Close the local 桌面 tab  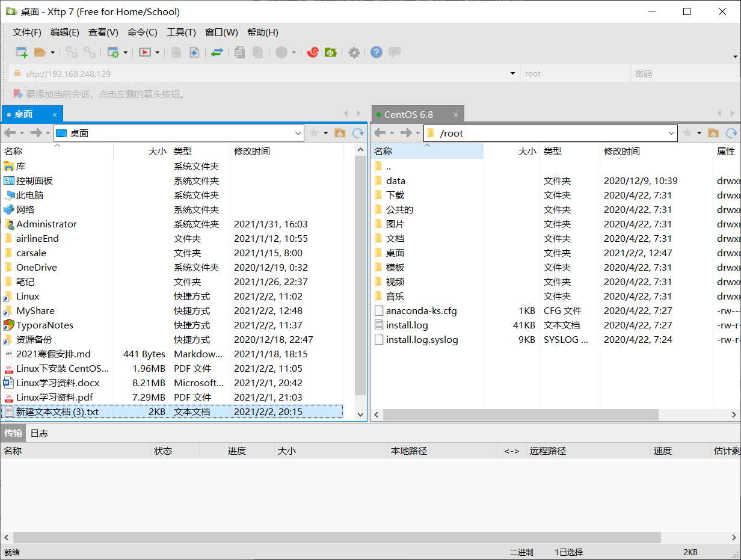click(54, 114)
